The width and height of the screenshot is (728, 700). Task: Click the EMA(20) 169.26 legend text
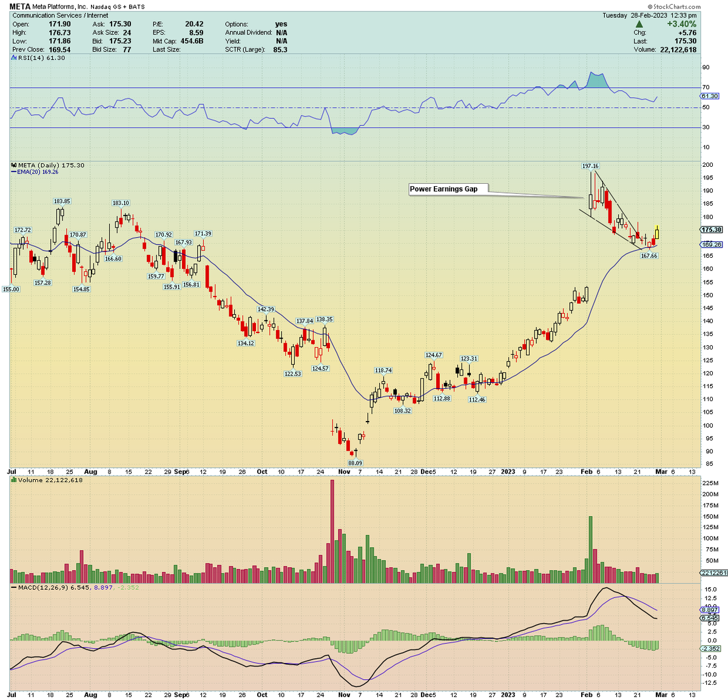(x=38, y=172)
